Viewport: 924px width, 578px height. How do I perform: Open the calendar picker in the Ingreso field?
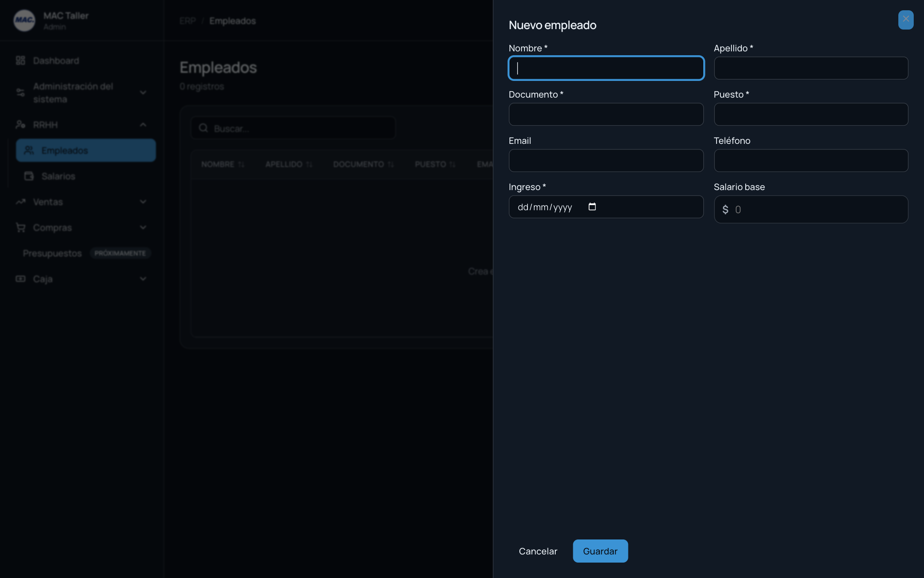[592, 207]
